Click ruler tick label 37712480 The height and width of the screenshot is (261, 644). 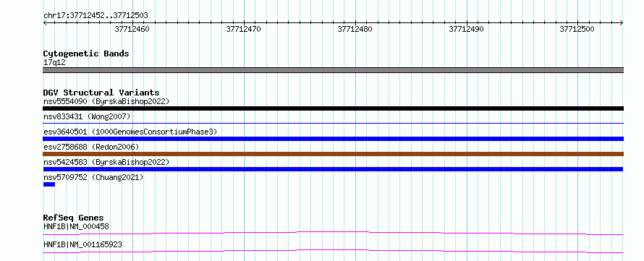coord(355,29)
